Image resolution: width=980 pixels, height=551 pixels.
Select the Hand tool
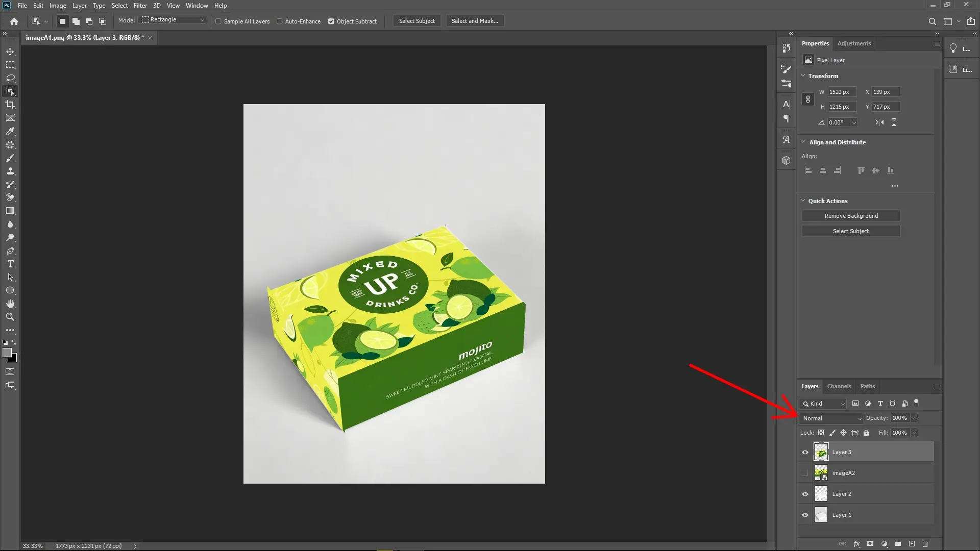[x=10, y=303]
